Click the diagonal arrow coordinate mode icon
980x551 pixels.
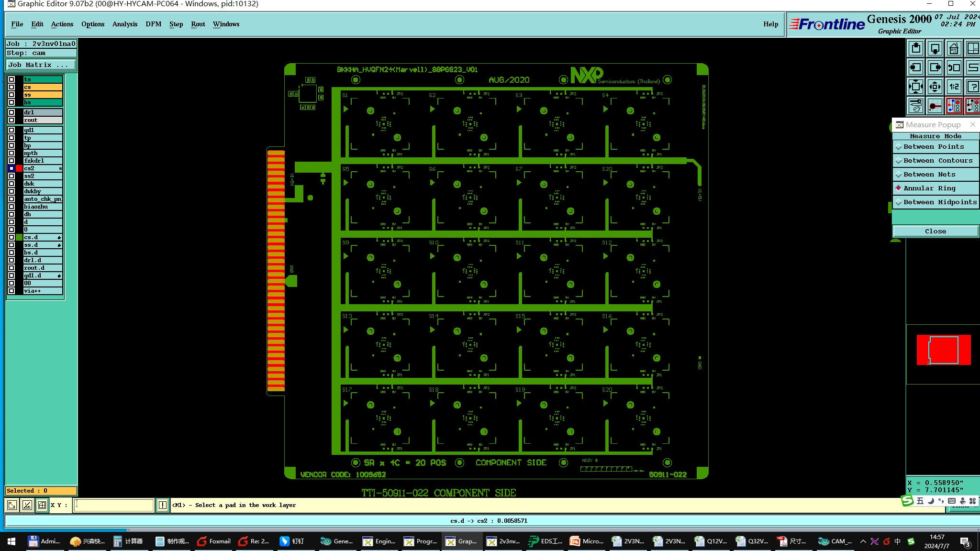[x=12, y=505]
